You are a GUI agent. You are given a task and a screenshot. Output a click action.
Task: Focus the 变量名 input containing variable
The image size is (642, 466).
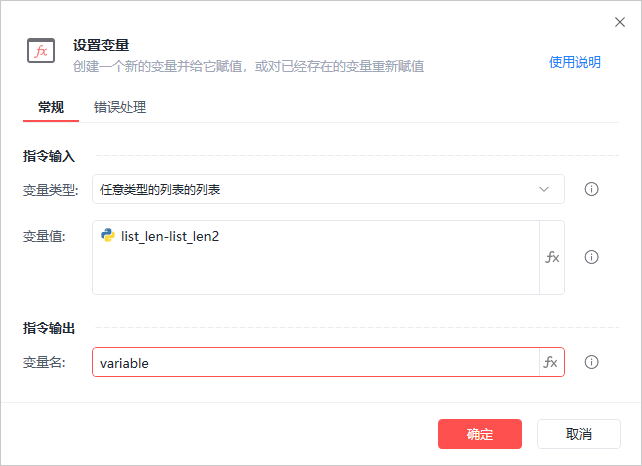pyautogui.click(x=310, y=363)
